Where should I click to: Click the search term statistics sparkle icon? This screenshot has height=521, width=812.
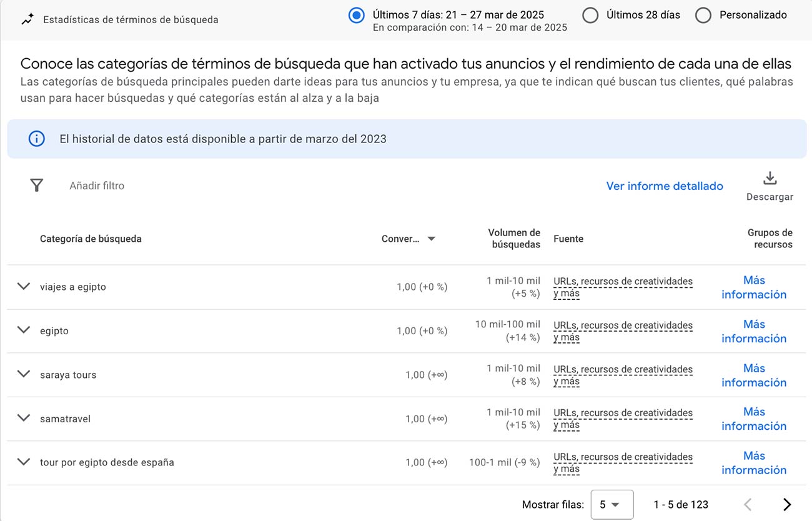coord(27,19)
